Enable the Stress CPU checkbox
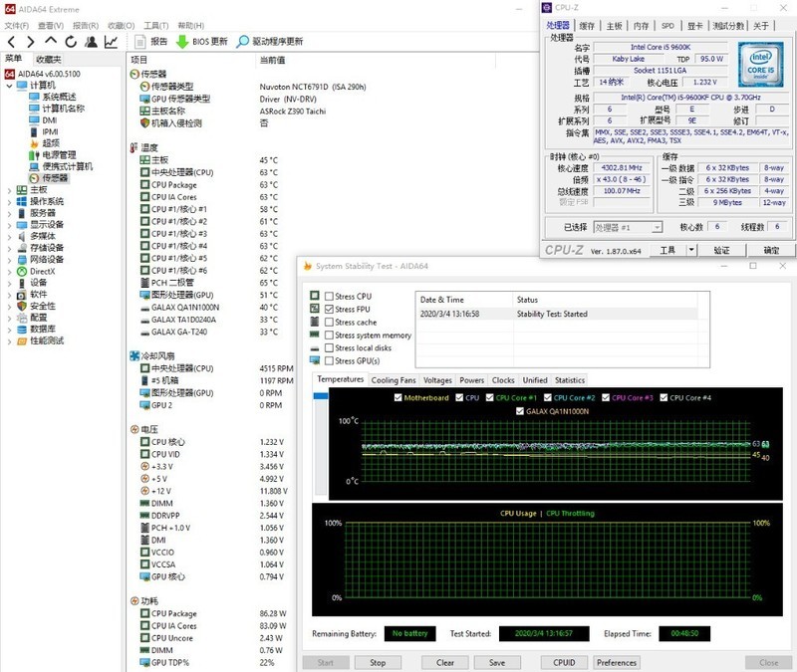 tap(330, 297)
